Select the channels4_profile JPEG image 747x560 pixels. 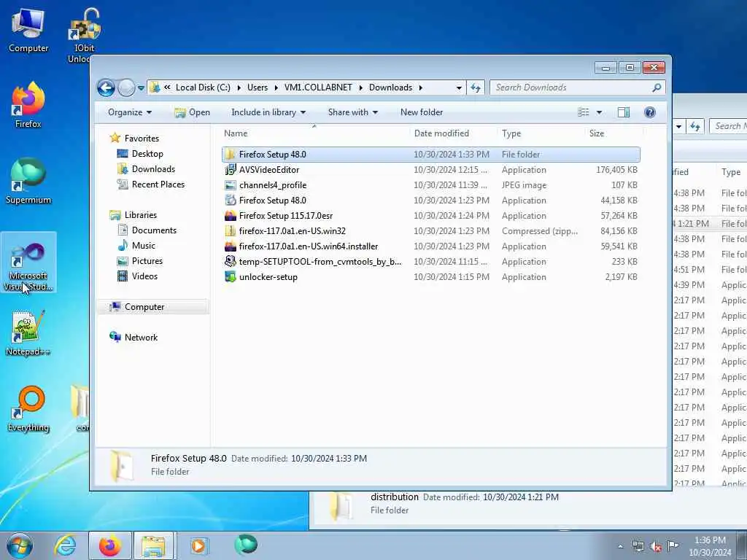(x=430, y=184)
